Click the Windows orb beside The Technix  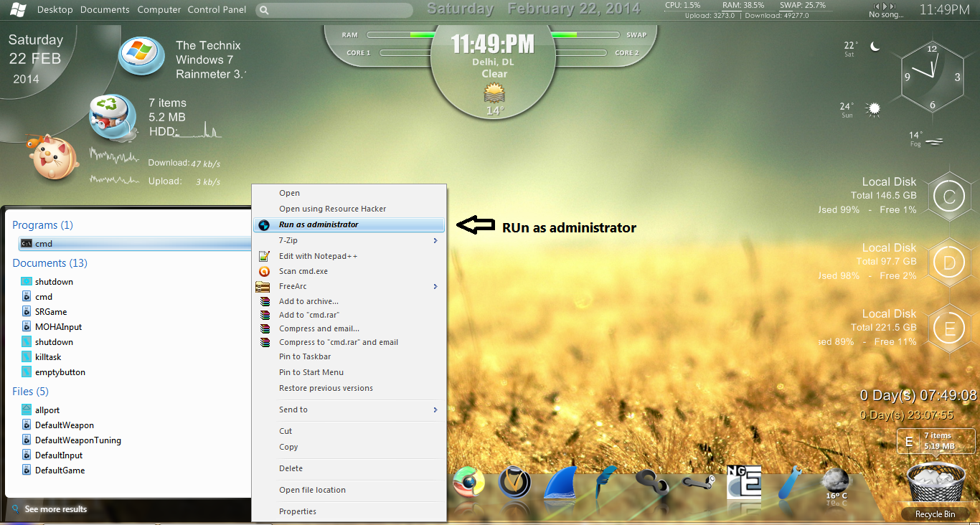coord(142,55)
